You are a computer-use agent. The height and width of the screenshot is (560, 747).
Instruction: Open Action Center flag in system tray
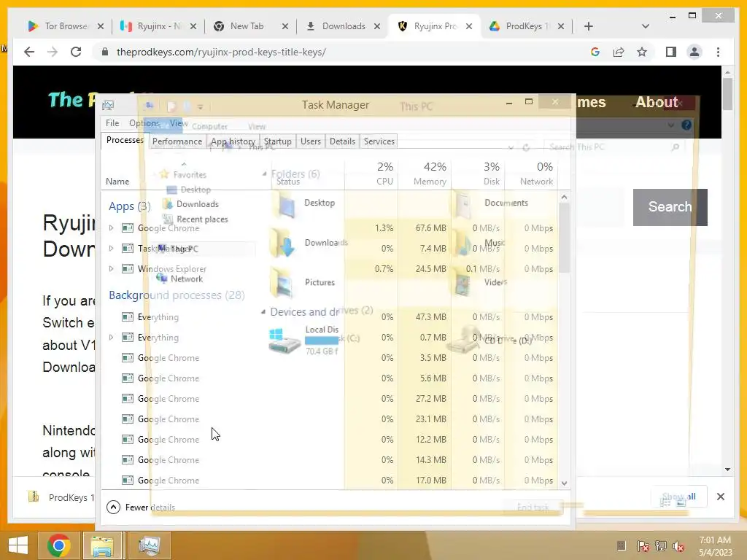click(643, 545)
